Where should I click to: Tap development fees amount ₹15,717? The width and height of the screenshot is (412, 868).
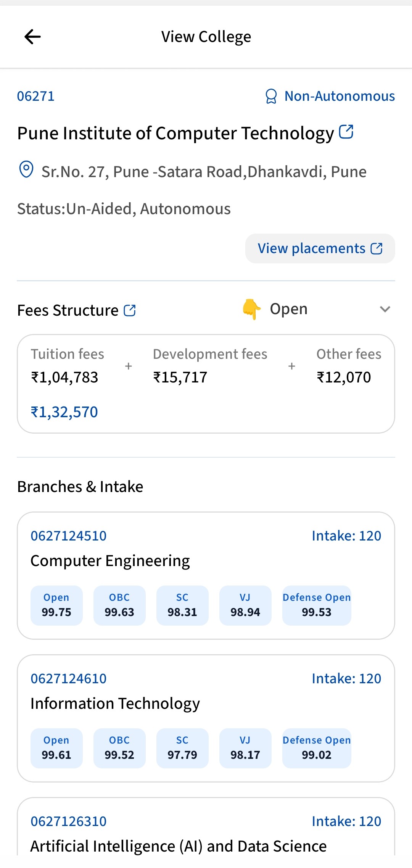point(180,377)
